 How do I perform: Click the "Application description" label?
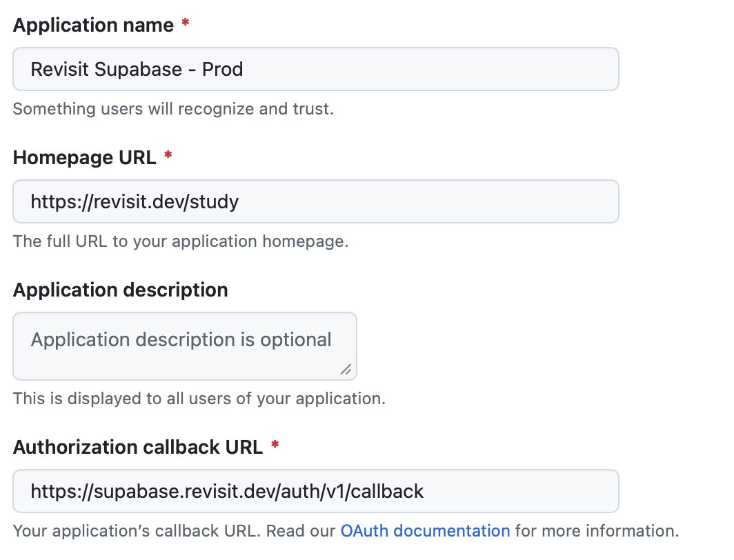120,290
